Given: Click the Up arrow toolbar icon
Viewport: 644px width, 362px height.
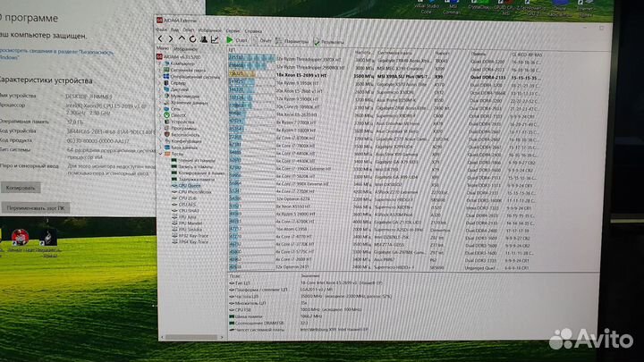Looking at the screenshot, I should point(182,39).
